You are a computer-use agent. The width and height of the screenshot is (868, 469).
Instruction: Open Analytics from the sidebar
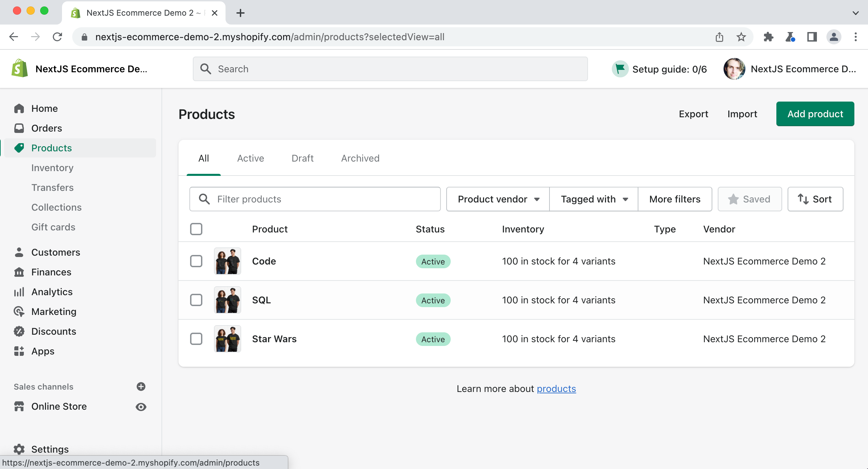(x=52, y=292)
